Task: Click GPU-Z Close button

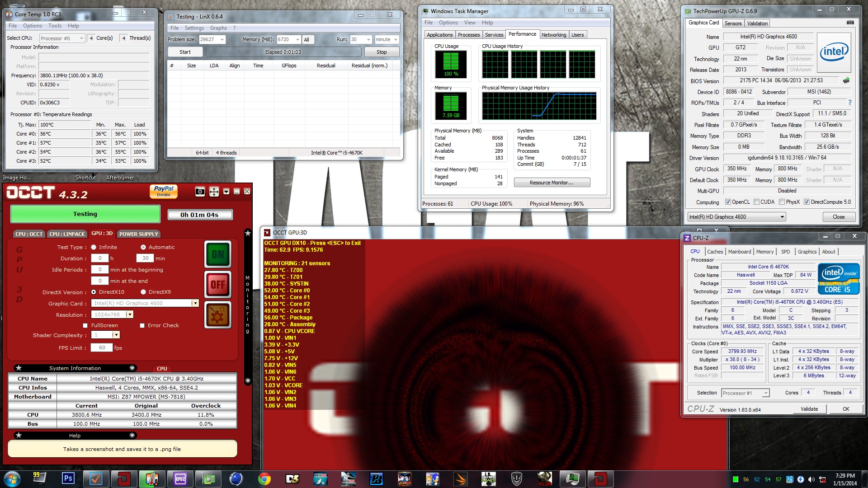Action: tap(839, 217)
